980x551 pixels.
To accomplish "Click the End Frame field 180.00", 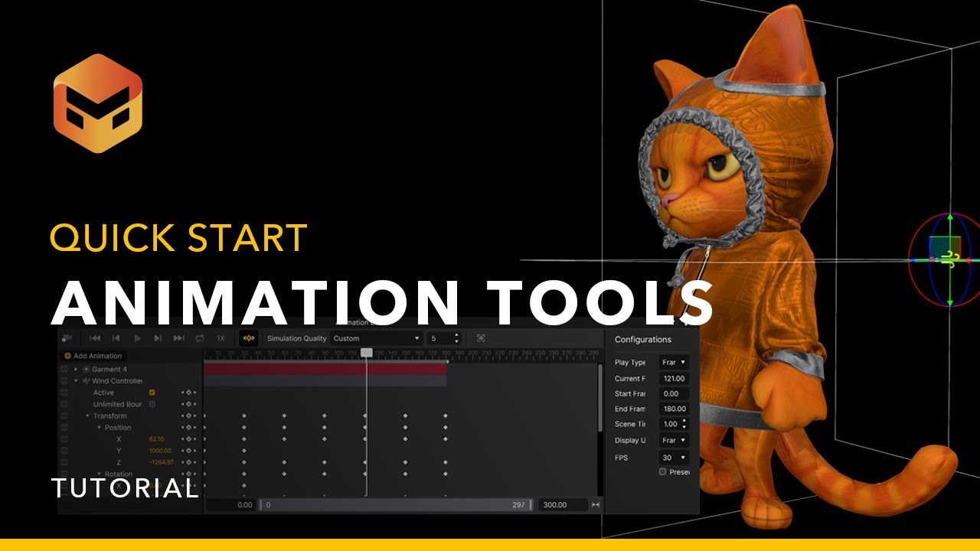I will [x=674, y=409].
